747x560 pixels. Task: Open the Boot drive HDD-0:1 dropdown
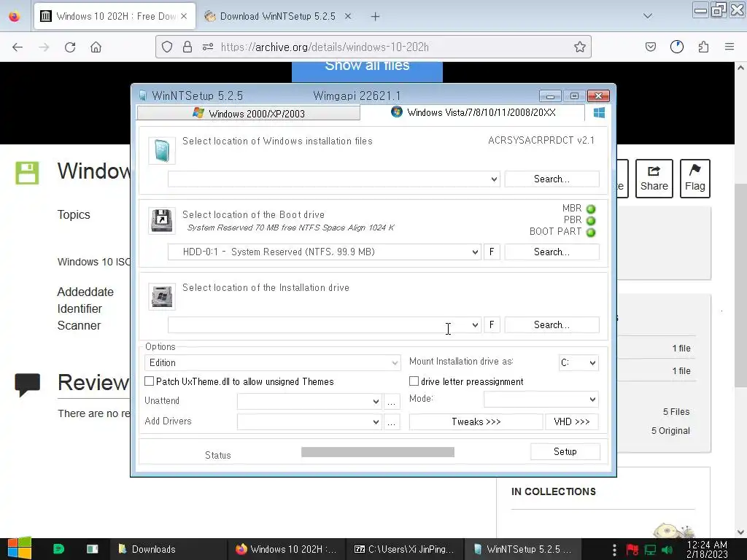click(x=475, y=252)
